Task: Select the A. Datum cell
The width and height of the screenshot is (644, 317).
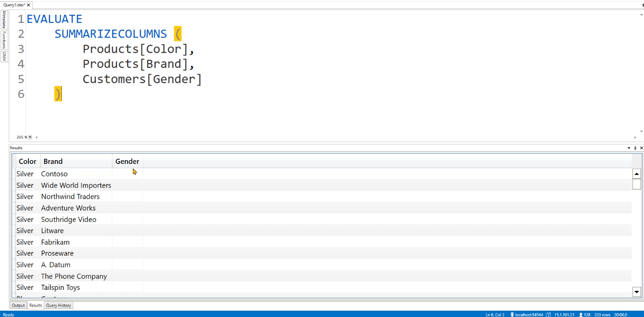Action: point(76,265)
